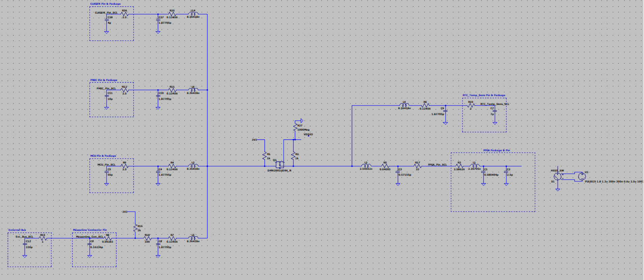Select resistor R36 in the CLKGEN block
The height and width of the screenshot is (280, 644).
pos(124,14)
